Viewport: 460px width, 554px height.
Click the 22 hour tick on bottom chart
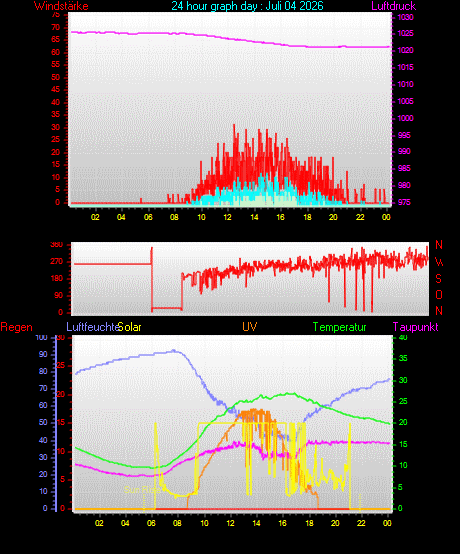point(361,523)
